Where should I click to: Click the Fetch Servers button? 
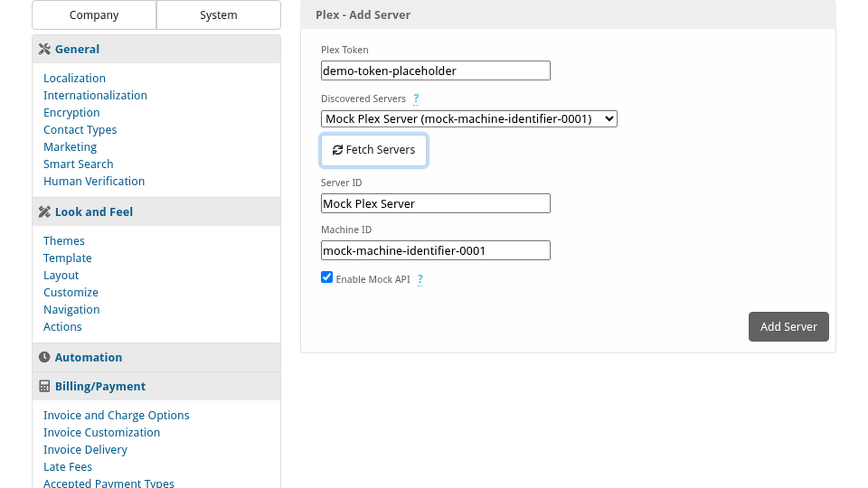click(374, 150)
